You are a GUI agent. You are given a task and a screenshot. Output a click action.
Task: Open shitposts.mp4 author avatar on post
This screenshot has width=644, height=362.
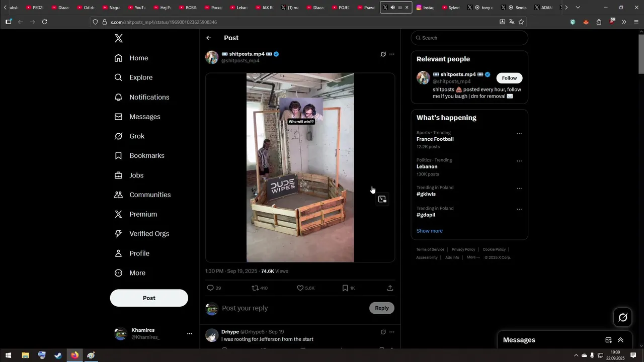pyautogui.click(x=212, y=57)
